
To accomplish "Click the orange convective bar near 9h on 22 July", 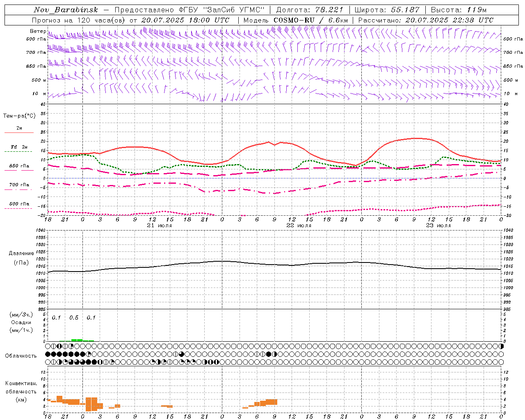I will 272,402.
